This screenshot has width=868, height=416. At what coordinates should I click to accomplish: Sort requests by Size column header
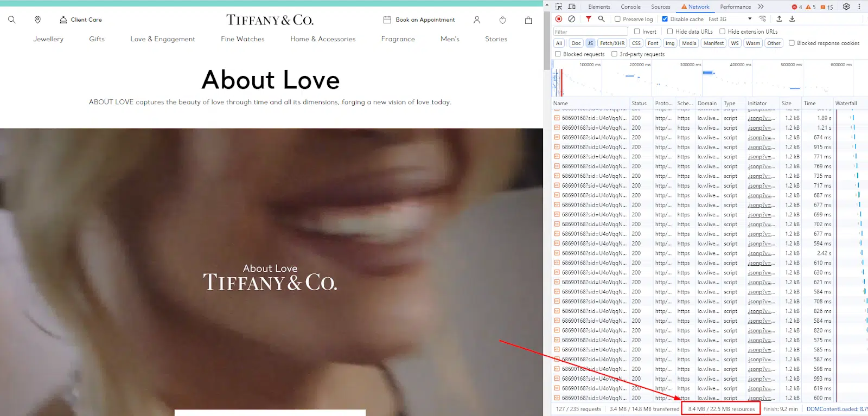(789, 103)
